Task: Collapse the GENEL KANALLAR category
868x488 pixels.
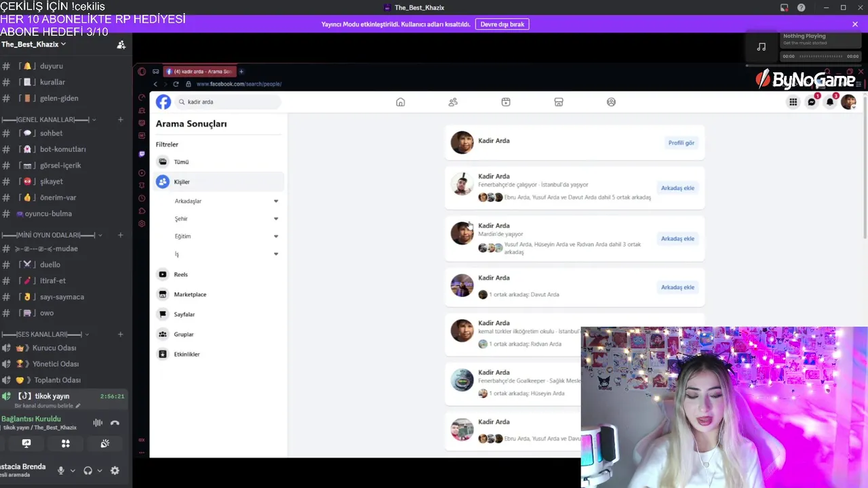Action: click(x=47, y=120)
